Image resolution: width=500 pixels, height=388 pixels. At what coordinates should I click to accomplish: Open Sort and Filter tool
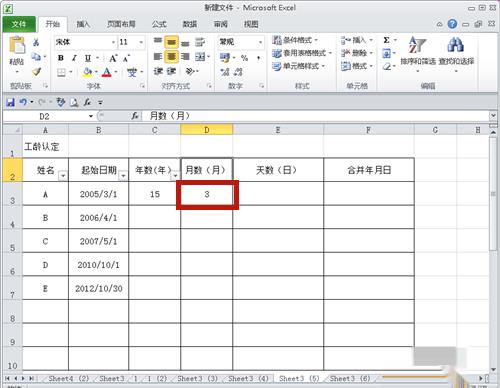tap(418, 52)
